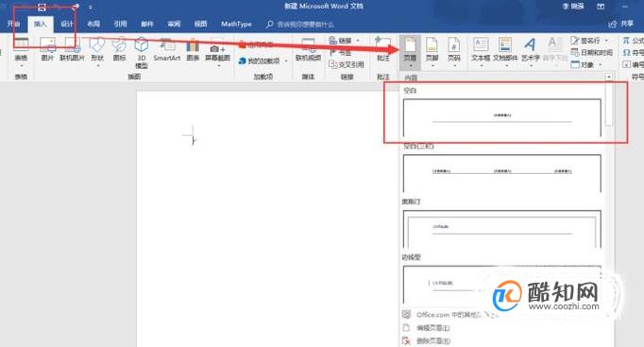Image resolution: width=644 pixels, height=347 pixels.
Task: Open the ribbon display options icon
Action: click(601, 7)
